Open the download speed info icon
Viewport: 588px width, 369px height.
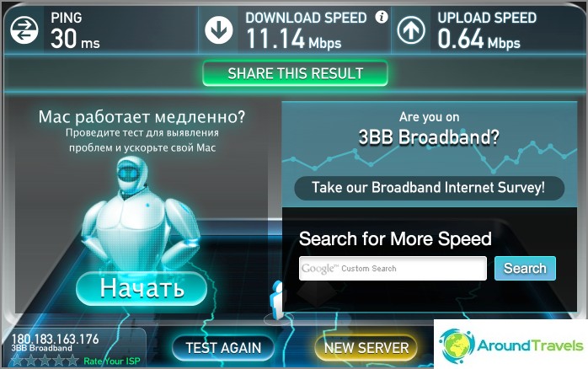(382, 17)
